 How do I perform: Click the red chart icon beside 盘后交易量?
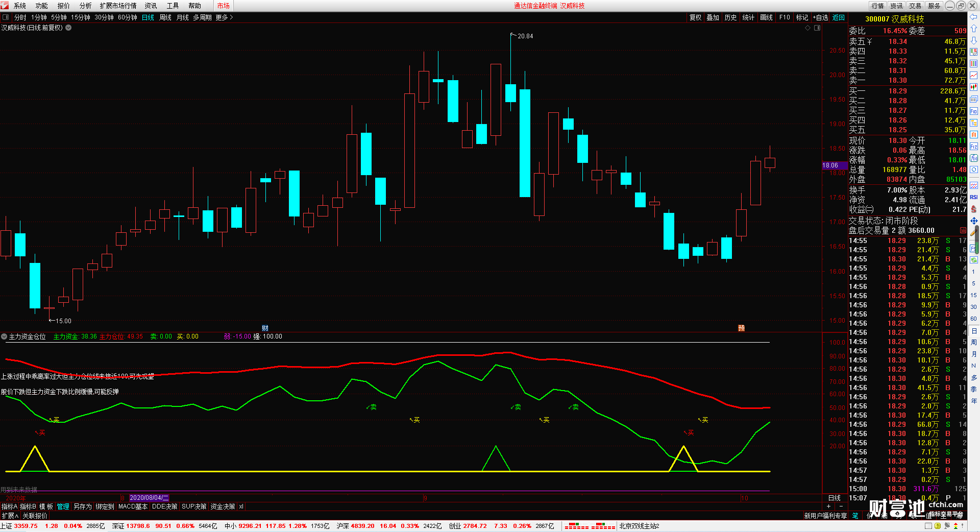963,230
